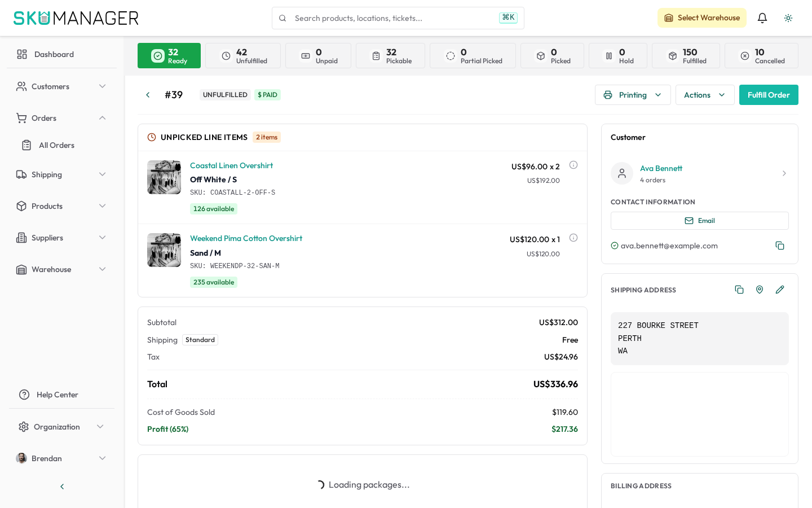Click the Email contact button

pyautogui.click(x=699, y=221)
